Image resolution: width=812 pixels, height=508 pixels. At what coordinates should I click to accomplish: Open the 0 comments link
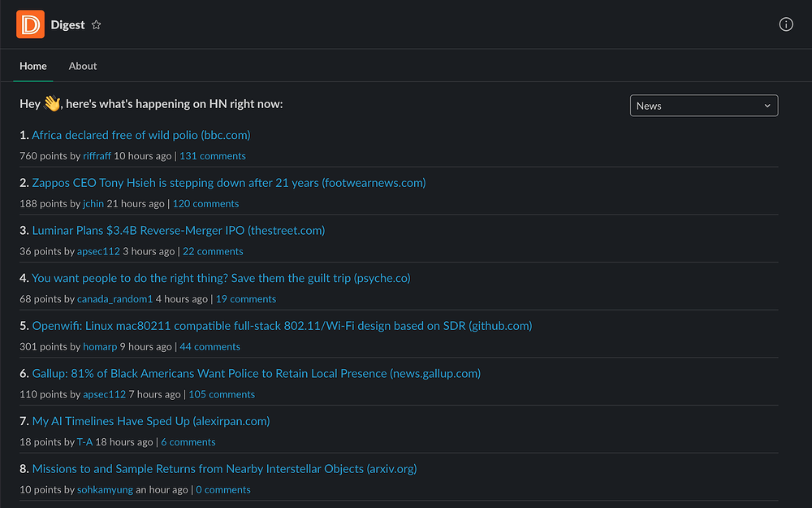pyautogui.click(x=223, y=490)
